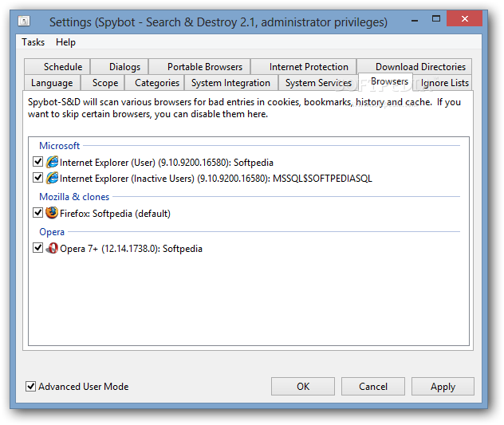Open the Internet Protection tab

303,66
